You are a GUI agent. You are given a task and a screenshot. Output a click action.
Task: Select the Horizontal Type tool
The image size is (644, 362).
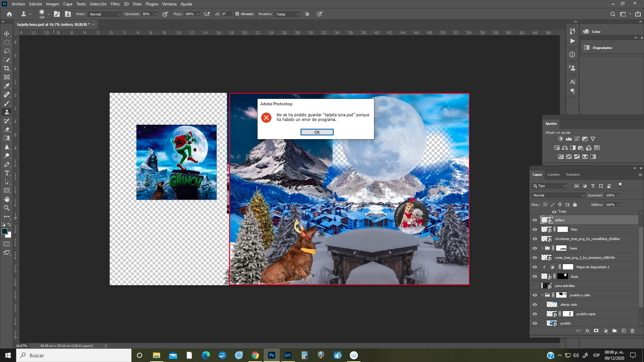7,173
